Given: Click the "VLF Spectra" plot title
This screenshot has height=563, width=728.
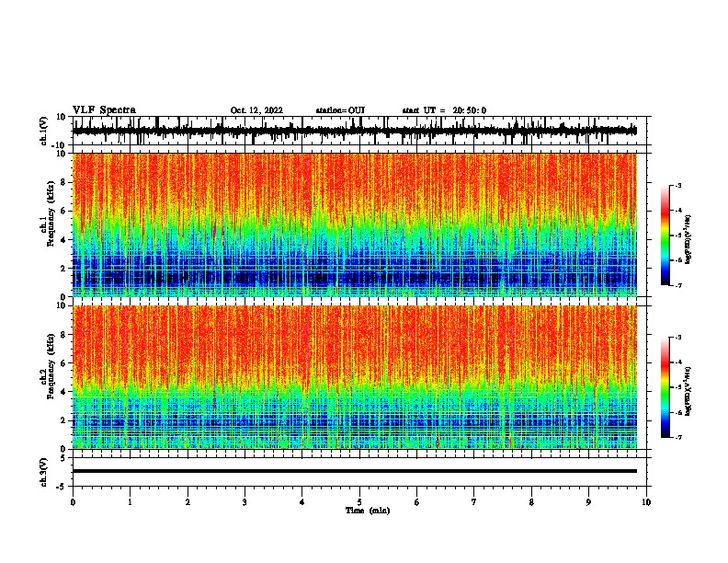Looking at the screenshot, I should pyautogui.click(x=104, y=110).
